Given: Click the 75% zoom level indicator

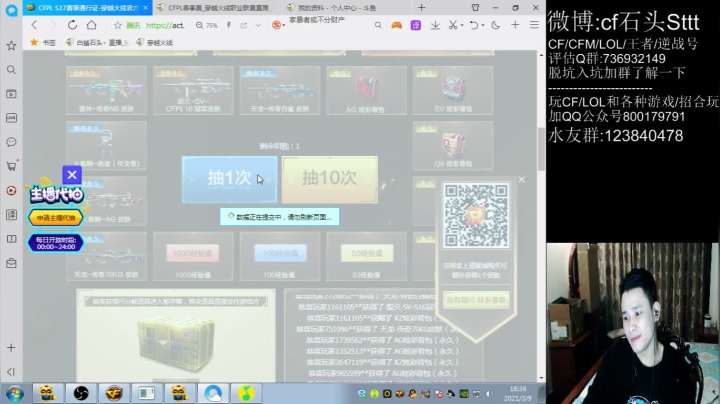Looking at the screenshot, I should [206, 25].
